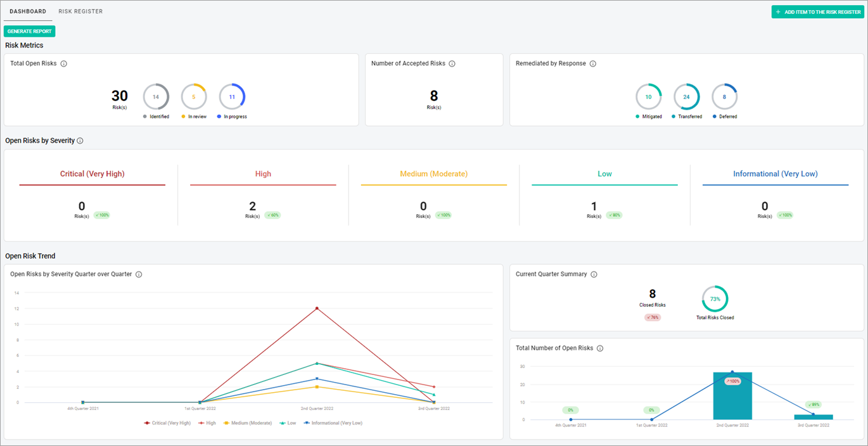Click the Open Risks by Severity info icon

click(x=80, y=140)
